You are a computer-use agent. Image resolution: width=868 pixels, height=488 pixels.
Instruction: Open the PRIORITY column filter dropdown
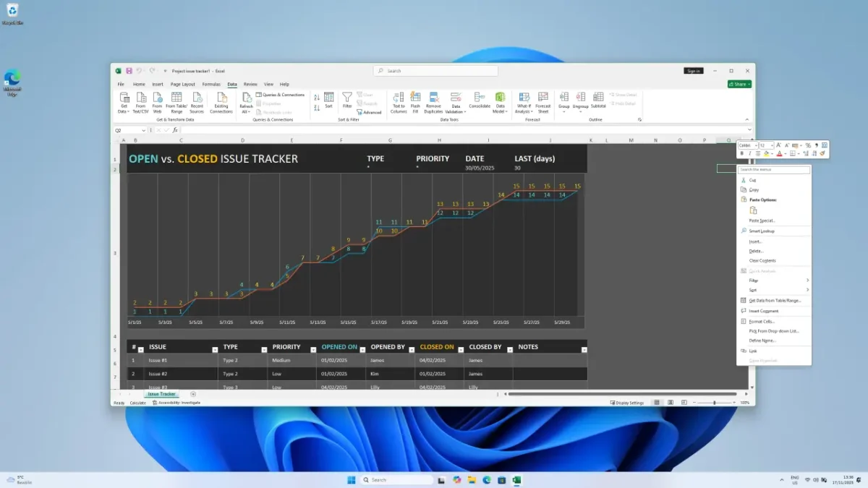point(313,350)
